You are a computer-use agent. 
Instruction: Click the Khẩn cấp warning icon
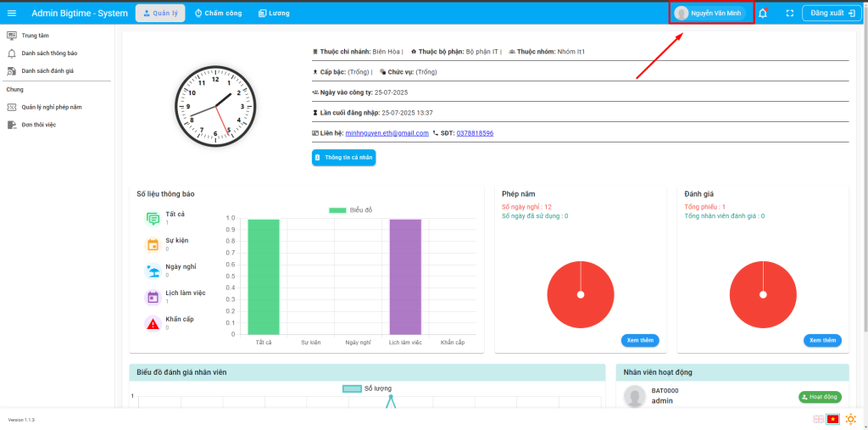[153, 323]
